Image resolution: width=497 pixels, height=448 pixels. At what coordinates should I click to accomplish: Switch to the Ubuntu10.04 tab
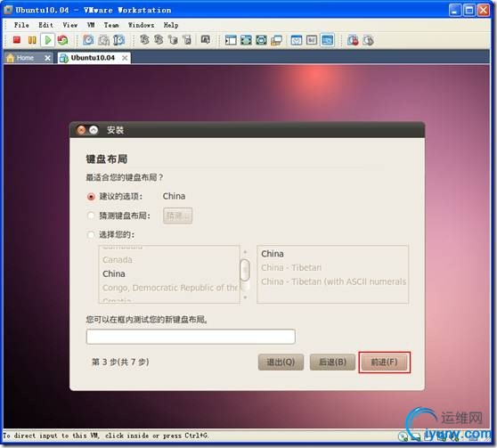[94, 58]
